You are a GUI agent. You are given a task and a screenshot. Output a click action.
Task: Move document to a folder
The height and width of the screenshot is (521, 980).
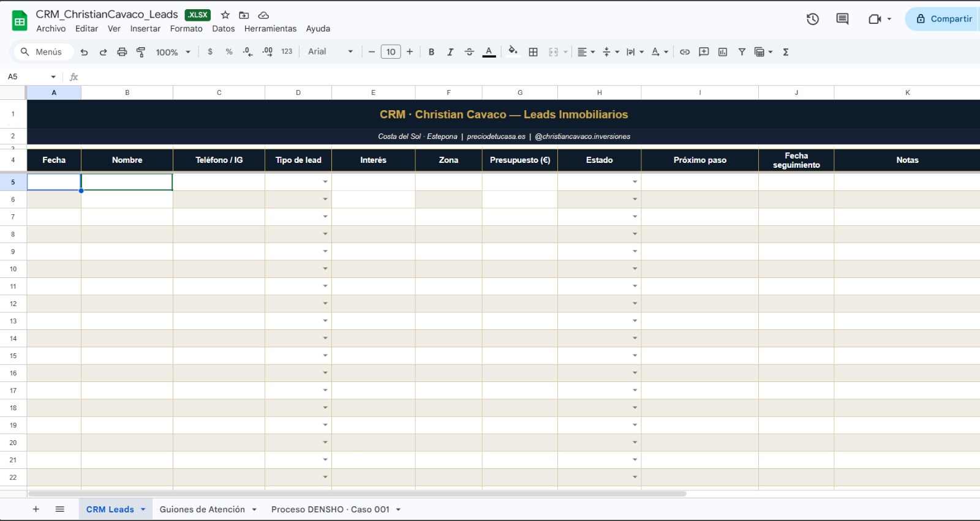tap(244, 15)
